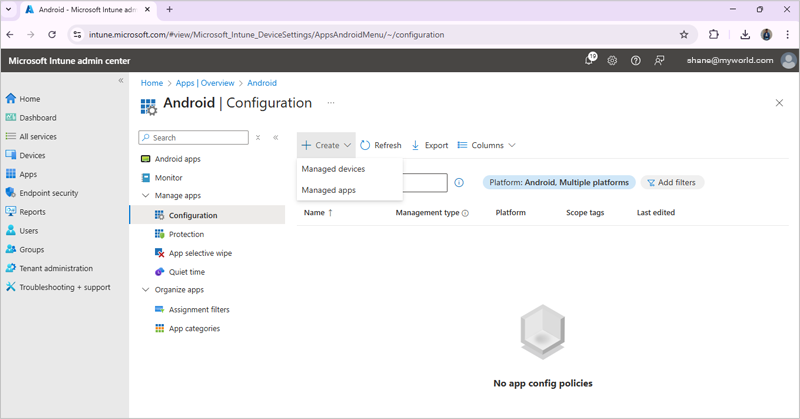Open the Columns dropdown
Screen dimensions: 800x419
(487, 145)
